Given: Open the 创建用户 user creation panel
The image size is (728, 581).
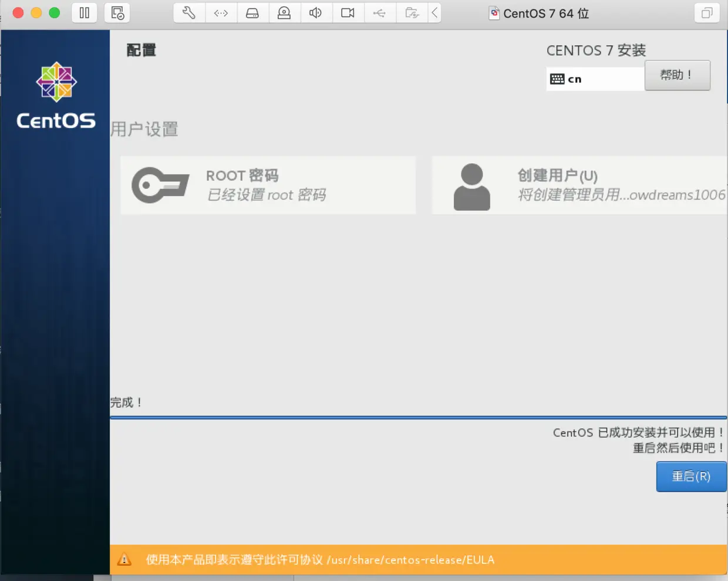Looking at the screenshot, I should point(579,185).
